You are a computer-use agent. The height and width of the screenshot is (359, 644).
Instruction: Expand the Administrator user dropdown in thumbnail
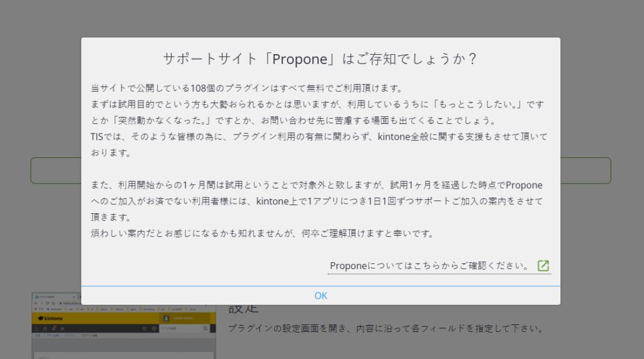pyautogui.click(x=189, y=319)
